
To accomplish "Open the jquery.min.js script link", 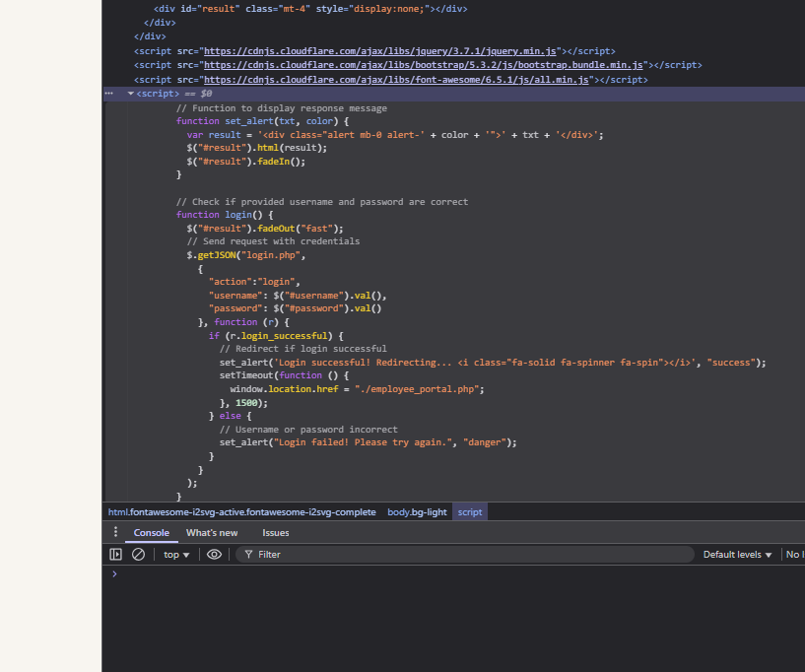I will click(380, 50).
